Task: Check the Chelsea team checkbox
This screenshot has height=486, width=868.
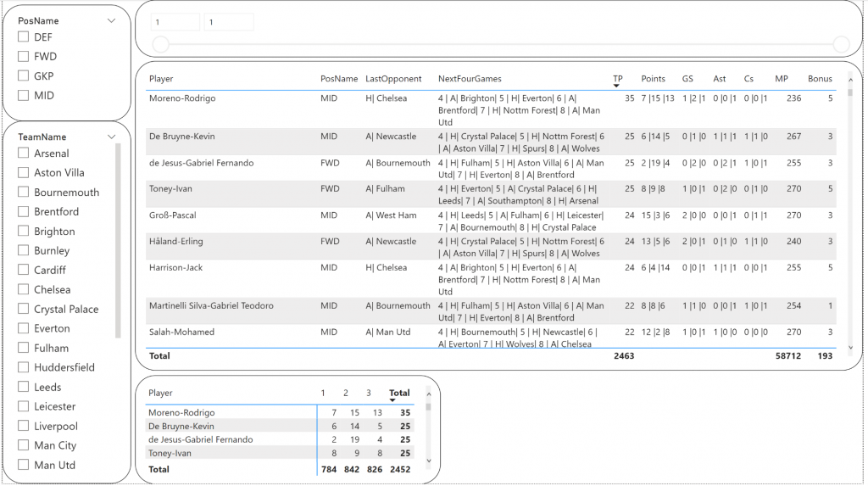Action: click(23, 288)
